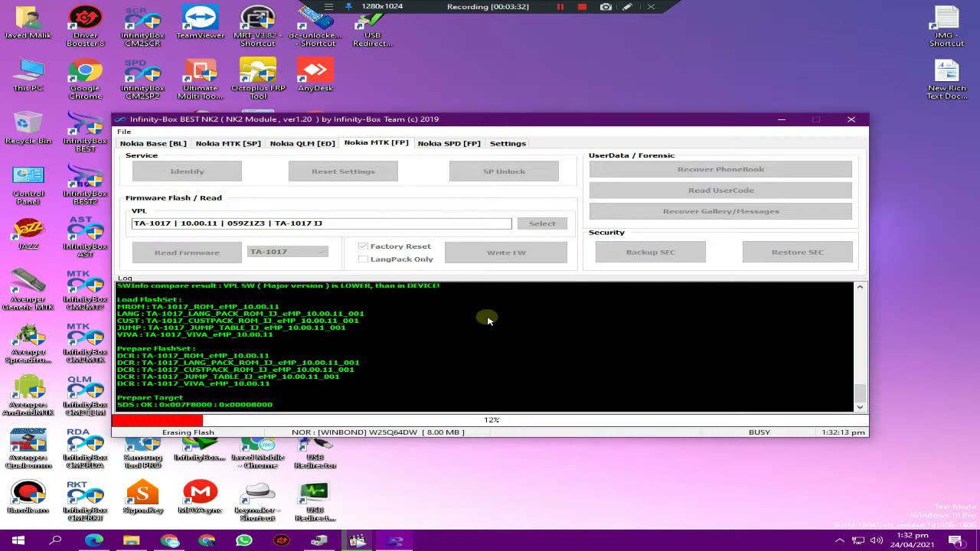Open the File menu
Screen dimensions: 980x551
click(x=124, y=132)
